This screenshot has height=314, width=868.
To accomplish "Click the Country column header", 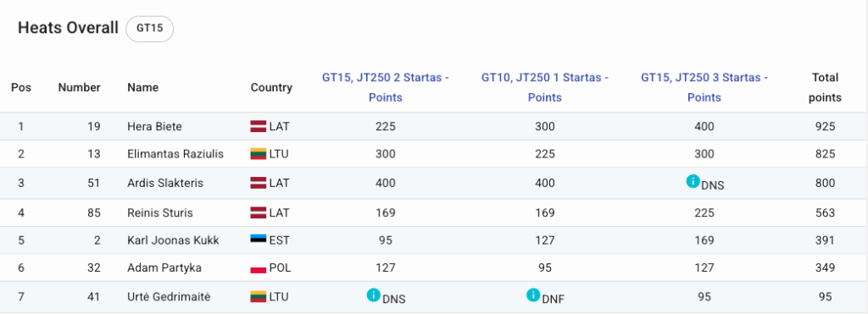I will [x=271, y=87].
